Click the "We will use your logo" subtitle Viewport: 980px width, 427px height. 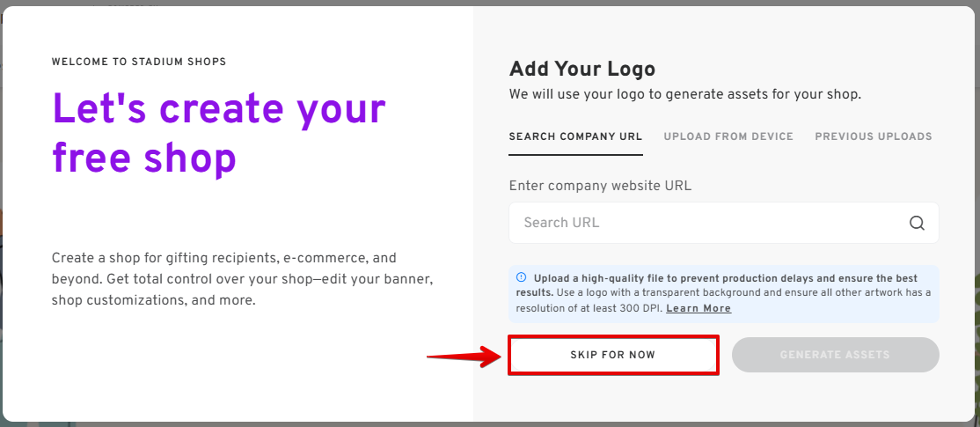click(x=685, y=94)
